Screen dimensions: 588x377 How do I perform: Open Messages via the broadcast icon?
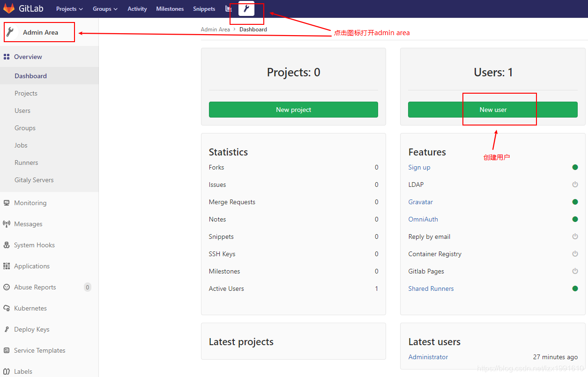click(7, 224)
